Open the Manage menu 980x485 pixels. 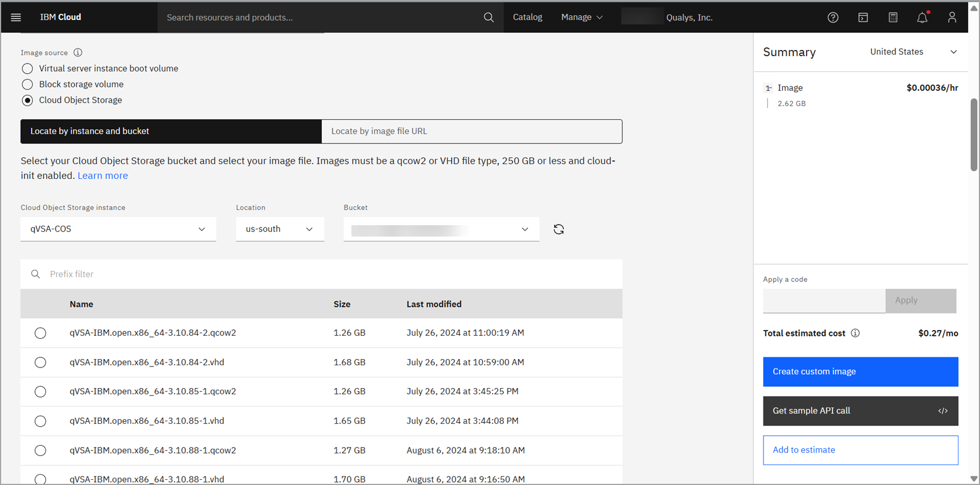click(x=582, y=18)
